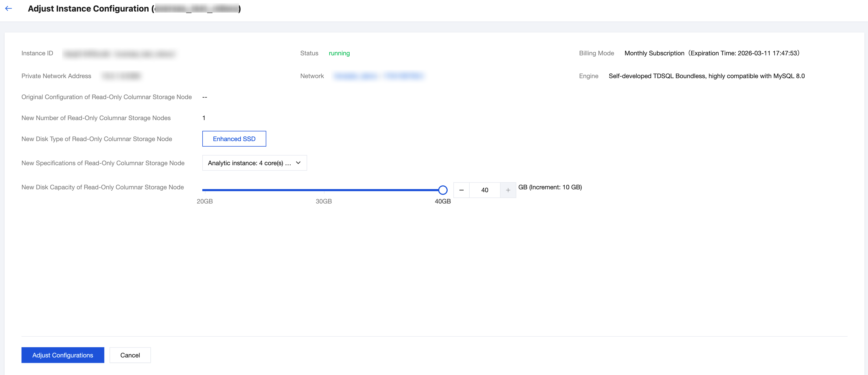This screenshot has height=375, width=868.
Task: Open the Analytic instance specifications dropdown
Action: 249,163
